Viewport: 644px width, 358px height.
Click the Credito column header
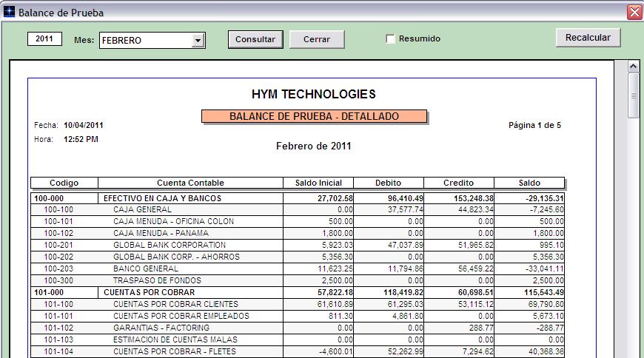458,183
